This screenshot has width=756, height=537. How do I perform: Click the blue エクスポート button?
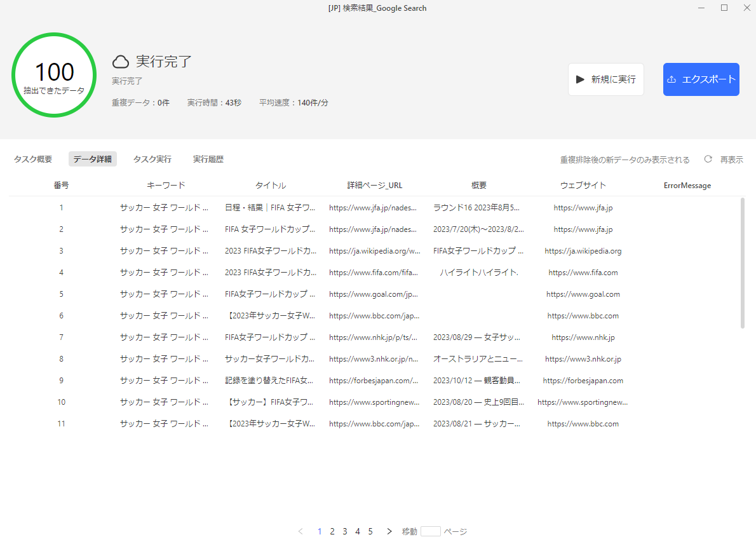point(701,79)
